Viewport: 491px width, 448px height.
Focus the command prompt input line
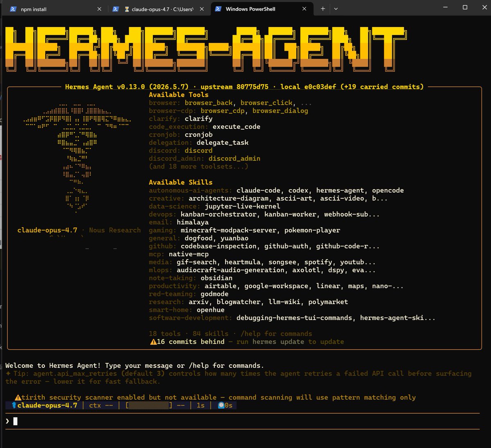pyautogui.click(x=242, y=421)
